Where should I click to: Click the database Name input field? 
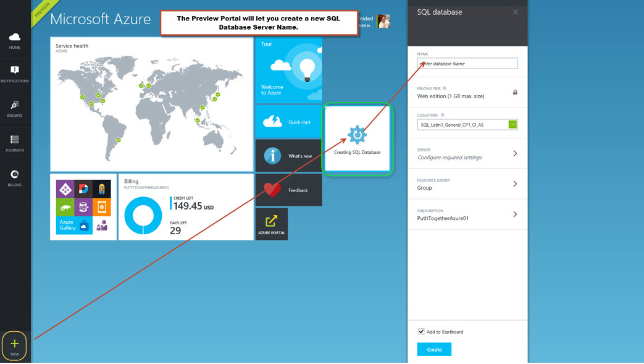(x=467, y=63)
